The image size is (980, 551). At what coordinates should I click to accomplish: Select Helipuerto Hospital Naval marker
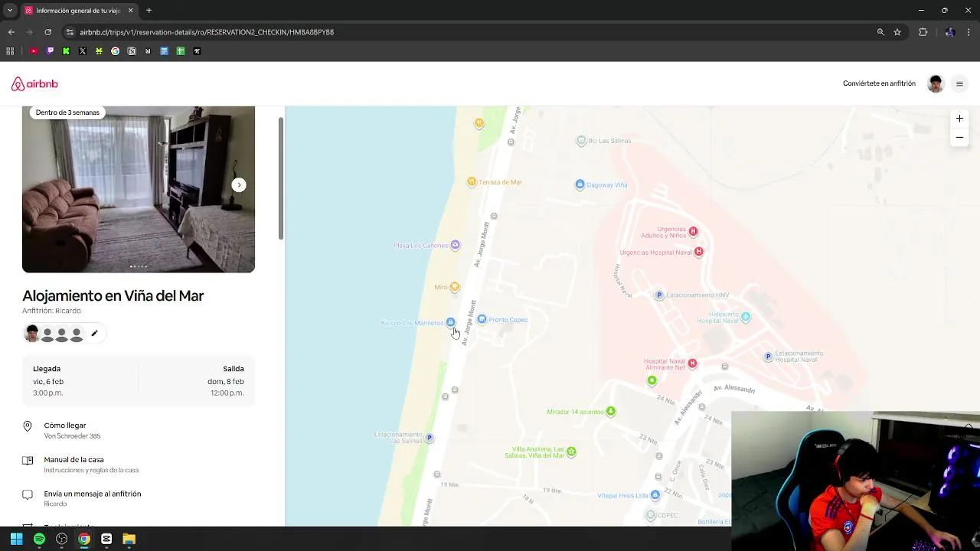click(x=746, y=317)
